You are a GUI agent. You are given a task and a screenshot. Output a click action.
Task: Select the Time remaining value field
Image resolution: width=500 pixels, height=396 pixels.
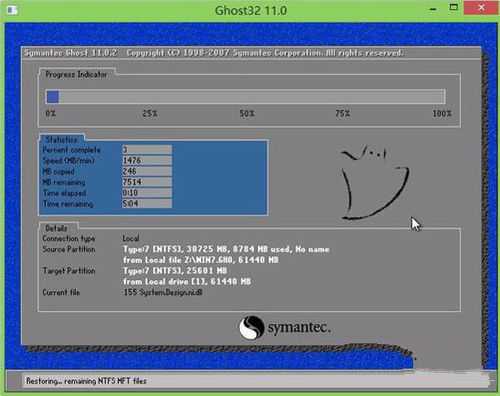point(147,203)
